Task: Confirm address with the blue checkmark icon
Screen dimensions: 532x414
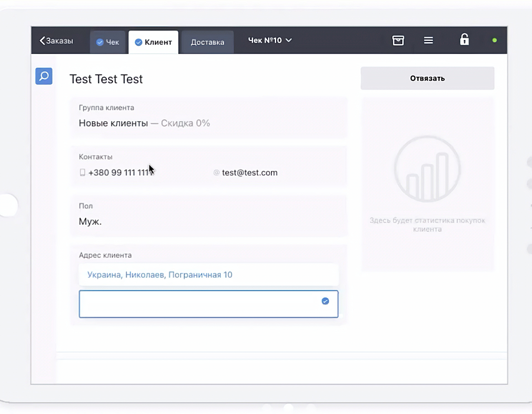Action: tap(325, 301)
